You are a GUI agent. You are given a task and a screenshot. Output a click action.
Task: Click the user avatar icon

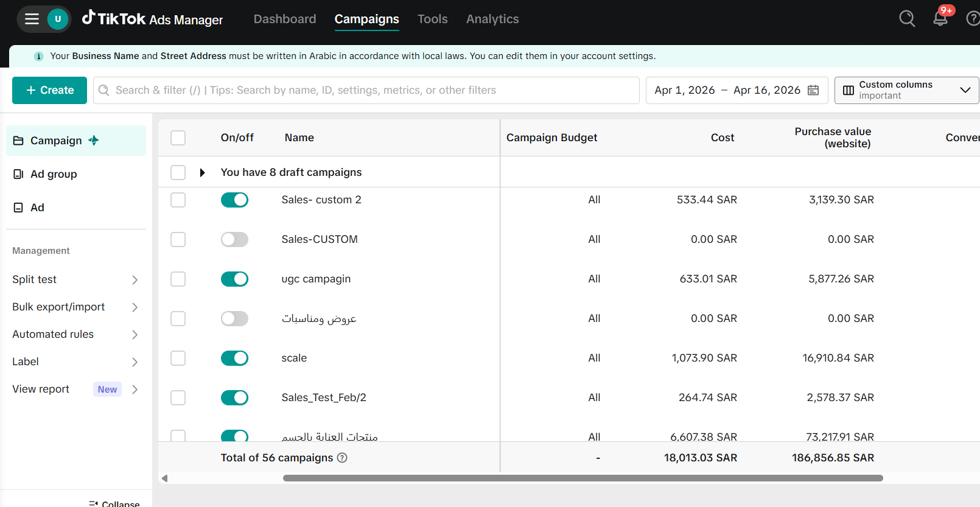pos(58,19)
